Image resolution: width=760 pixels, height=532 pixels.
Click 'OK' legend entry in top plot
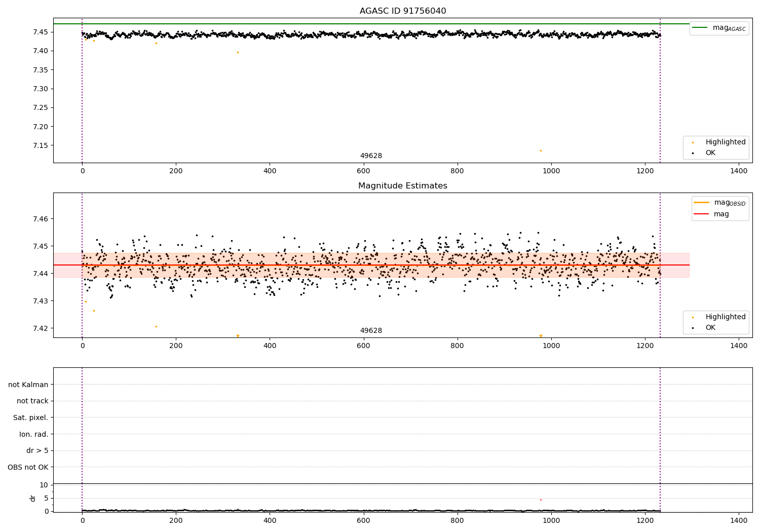click(x=705, y=153)
